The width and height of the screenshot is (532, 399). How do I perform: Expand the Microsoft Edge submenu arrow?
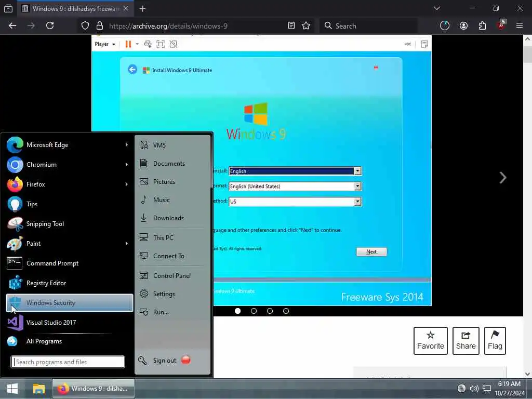(127, 145)
